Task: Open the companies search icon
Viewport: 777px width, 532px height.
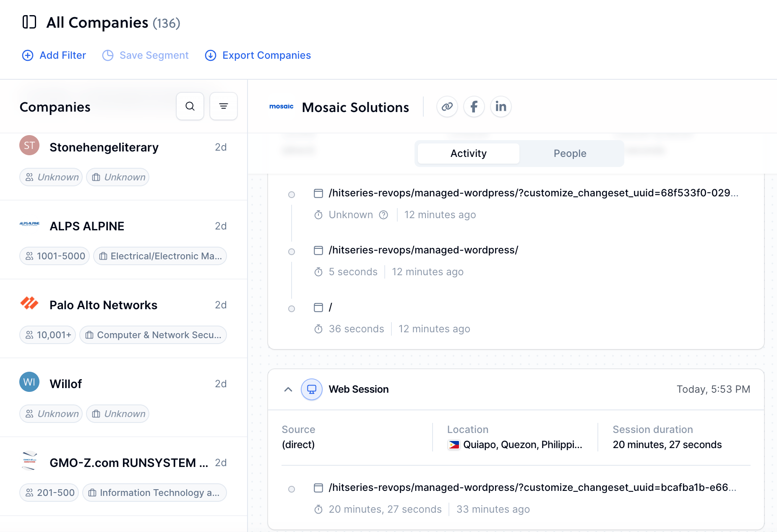Action: [190, 106]
